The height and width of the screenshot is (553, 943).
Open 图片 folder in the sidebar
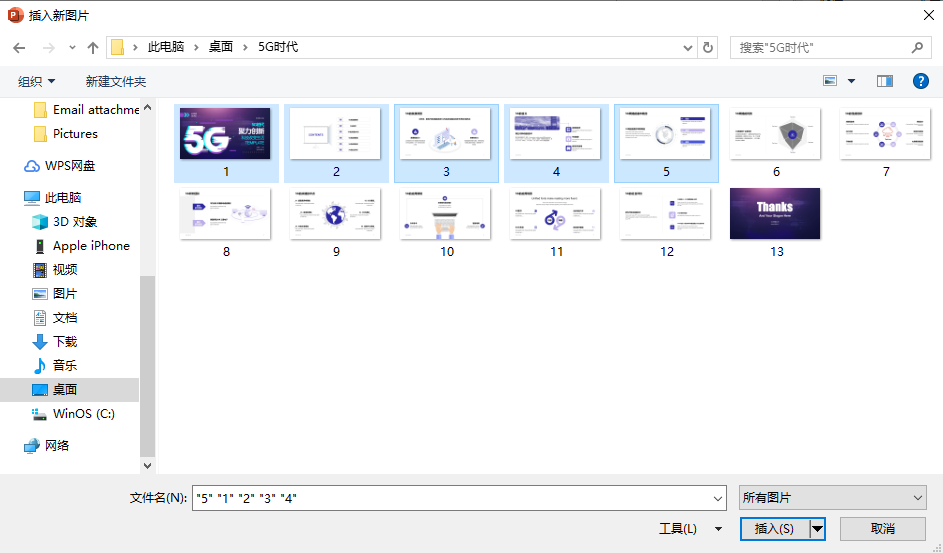(55, 294)
